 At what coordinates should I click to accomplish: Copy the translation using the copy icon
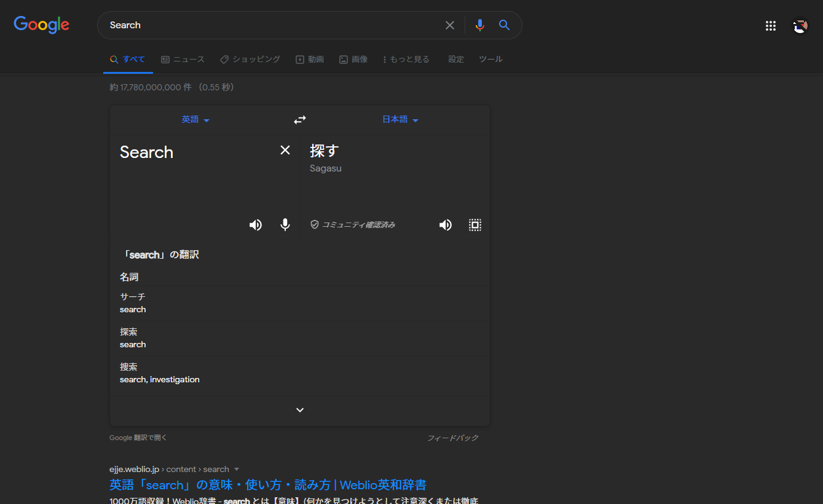[475, 224]
